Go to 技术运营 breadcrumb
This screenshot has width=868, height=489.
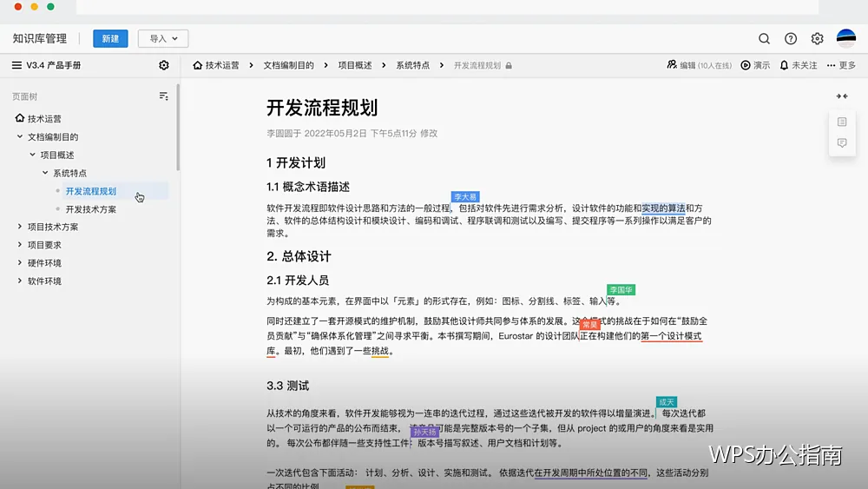pos(222,65)
